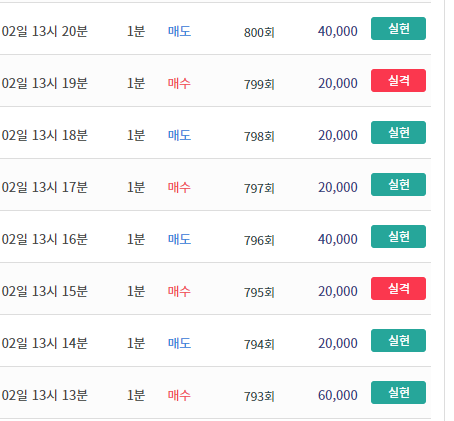This screenshot has width=454, height=421.
Task: Select the 60,000 amount in the 793회 row
Action: tap(338, 395)
